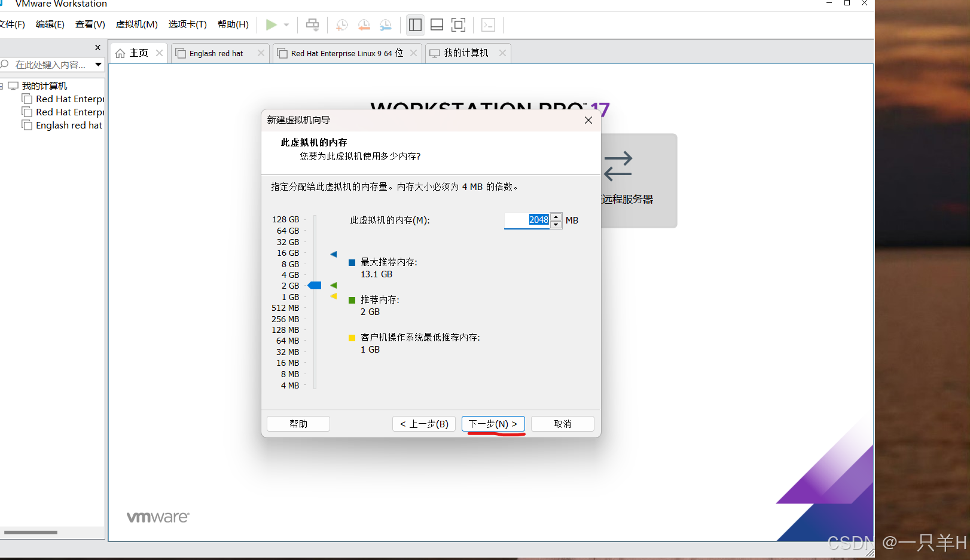Click the take snapshot clock icon
This screenshot has width=970, height=560.
click(x=342, y=25)
